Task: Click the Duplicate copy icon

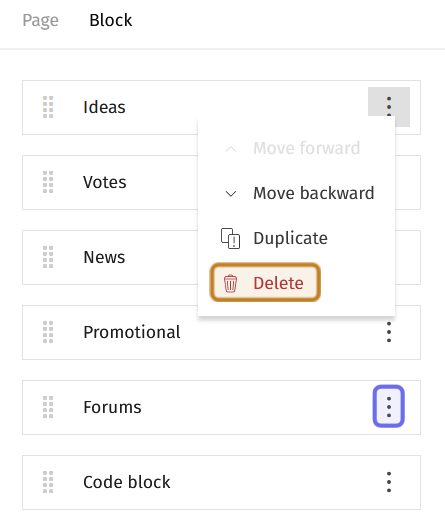Action: 230,238
